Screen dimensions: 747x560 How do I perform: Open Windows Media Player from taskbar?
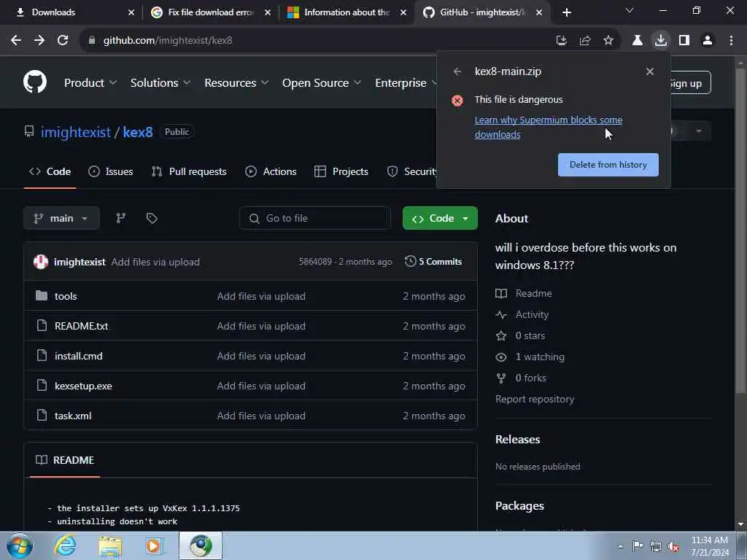[x=155, y=545]
